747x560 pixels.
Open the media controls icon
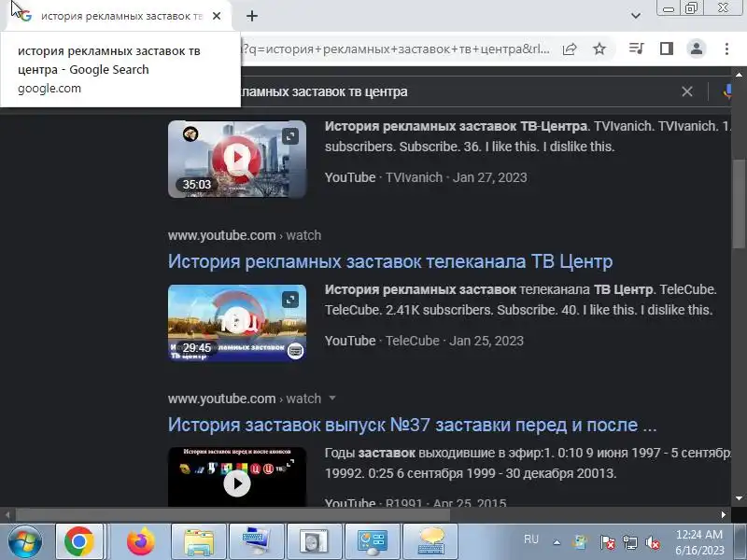[x=637, y=49]
